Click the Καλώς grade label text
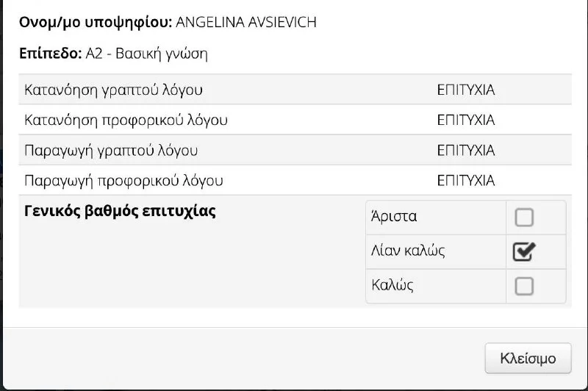 tap(392, 285)
